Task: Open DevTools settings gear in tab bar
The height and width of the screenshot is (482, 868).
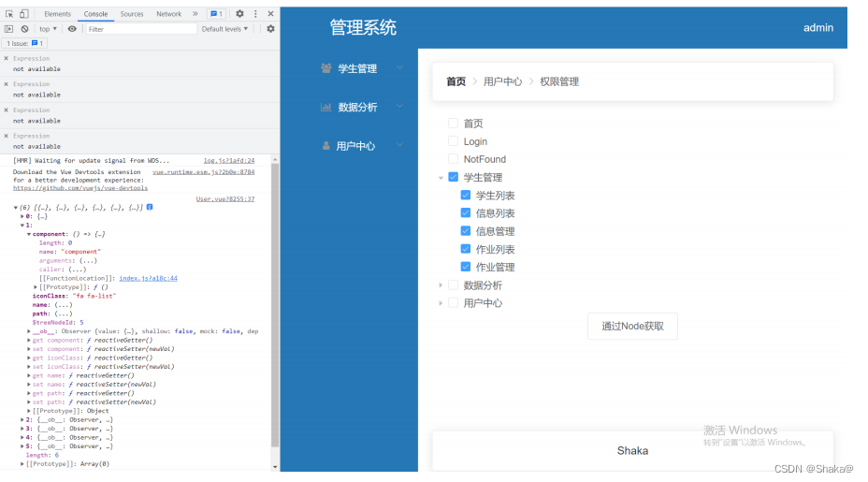Action: coord(239,14)
